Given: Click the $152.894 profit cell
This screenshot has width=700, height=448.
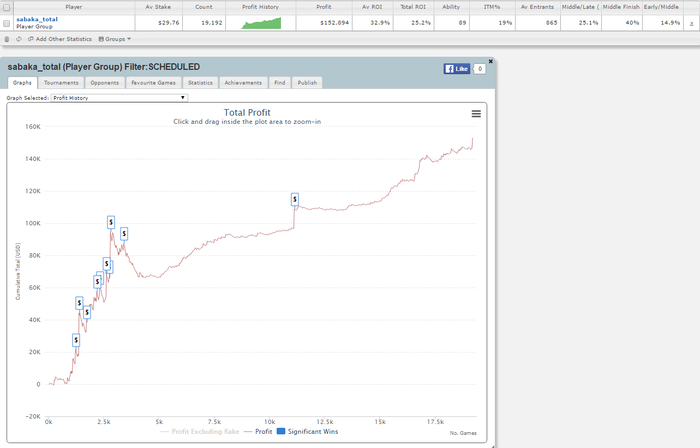Looking at the screenshot, I should (x=324, y=23).
